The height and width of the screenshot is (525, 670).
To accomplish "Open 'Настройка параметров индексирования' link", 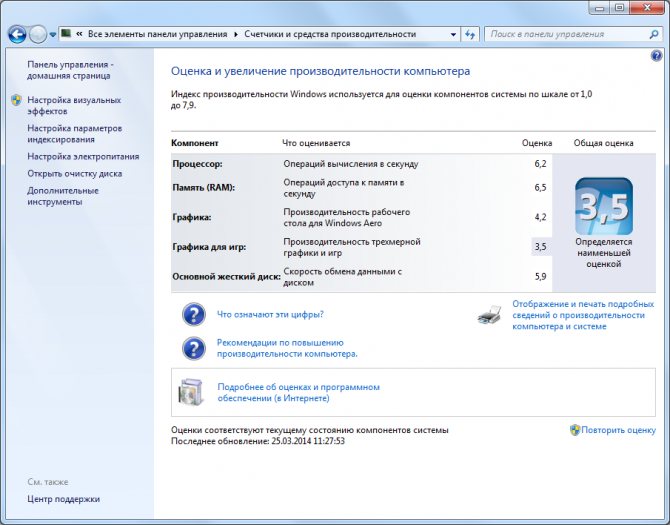I will (74, 134).
